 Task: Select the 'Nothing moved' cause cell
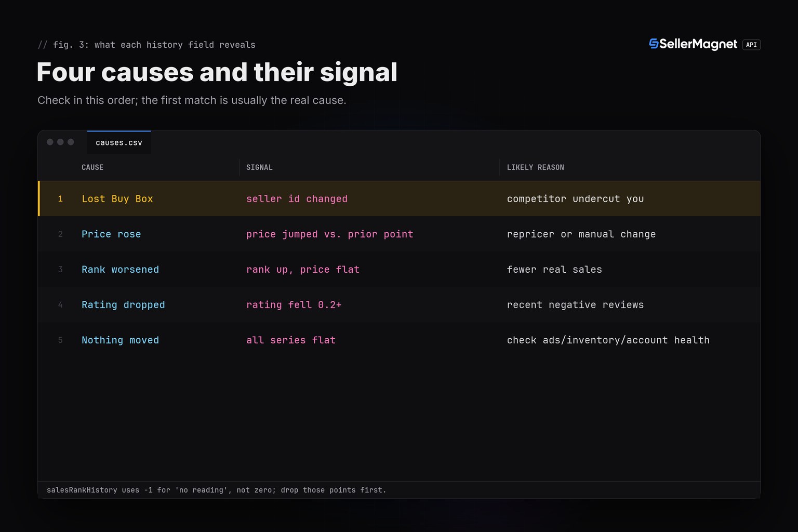[x=121, y=340]
